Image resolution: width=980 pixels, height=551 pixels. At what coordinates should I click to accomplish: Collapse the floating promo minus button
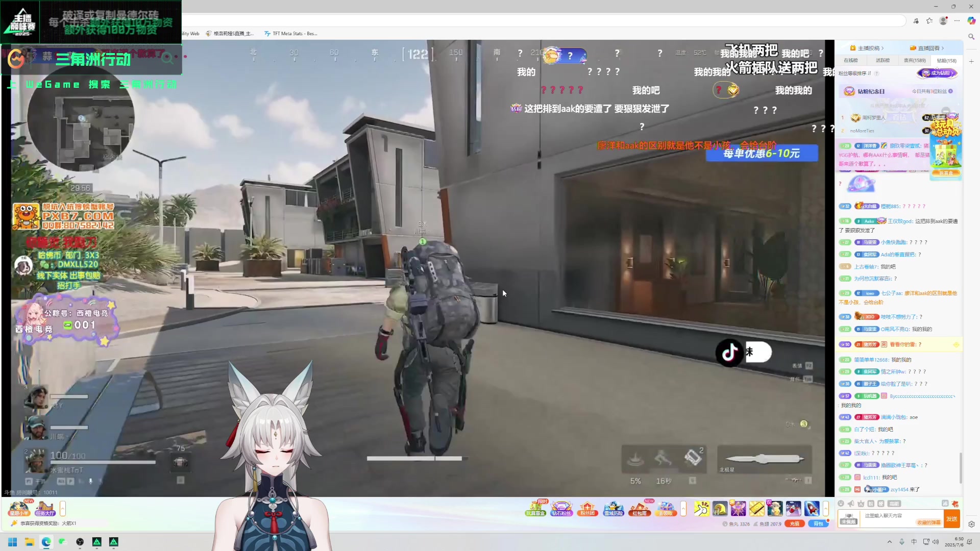pyautogui.click(x=946, y=110)
